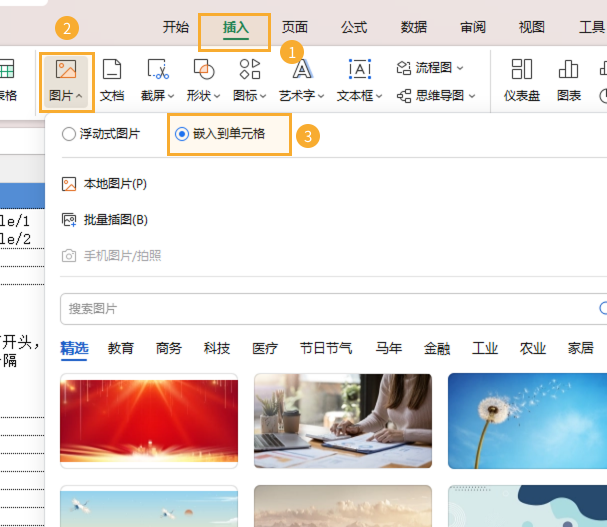The height and width of the screenshot is (527, 607).
Task: Collapse the 图片 dropdown caret
Action: [x=79, y=96]
